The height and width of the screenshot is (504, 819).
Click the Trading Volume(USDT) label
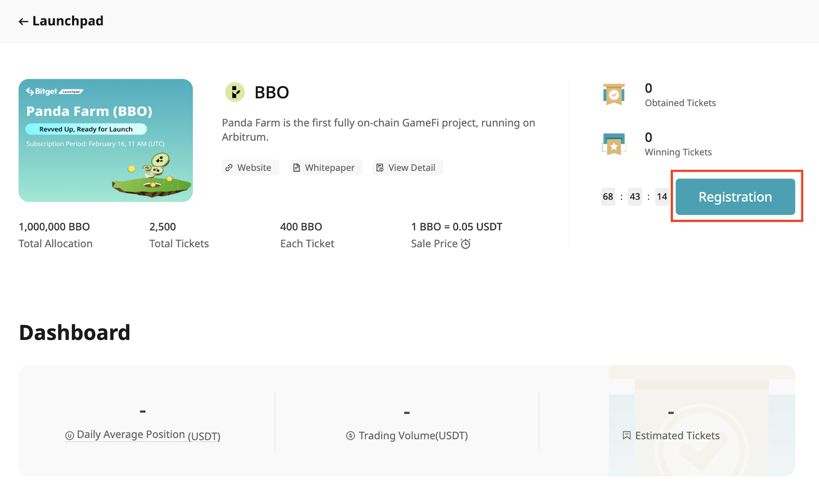413,435
